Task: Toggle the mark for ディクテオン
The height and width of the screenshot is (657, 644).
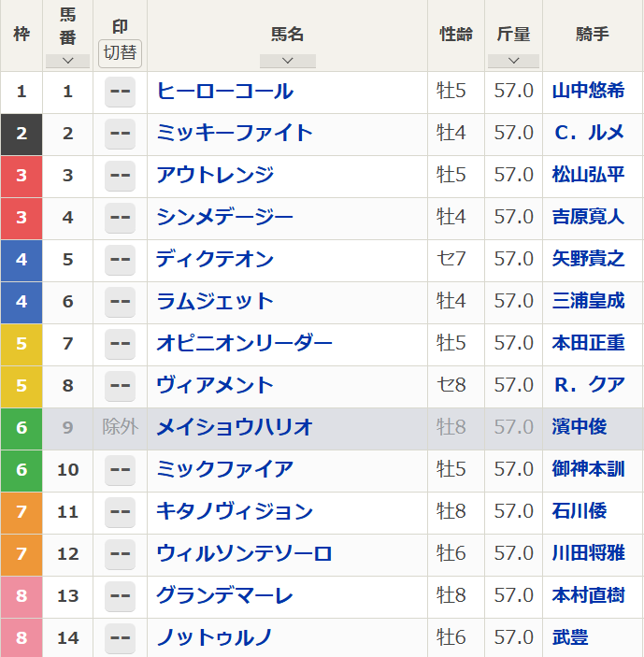Action: pos(120,260)
